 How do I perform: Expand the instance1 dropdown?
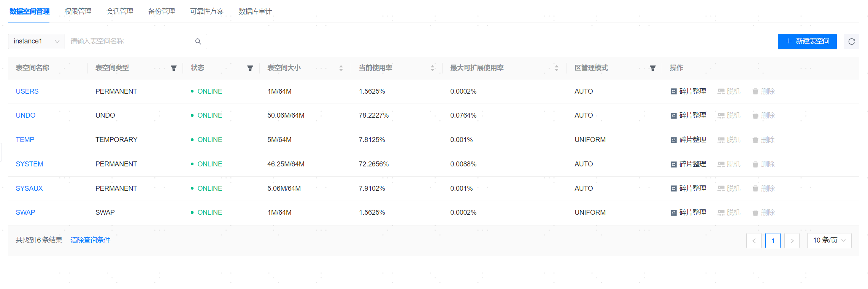click(x=36, y=42)
